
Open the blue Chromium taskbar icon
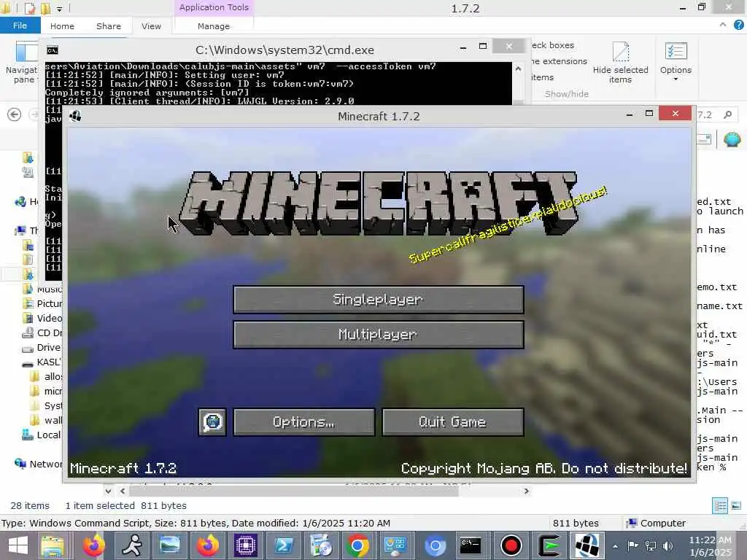click(435, 545)
